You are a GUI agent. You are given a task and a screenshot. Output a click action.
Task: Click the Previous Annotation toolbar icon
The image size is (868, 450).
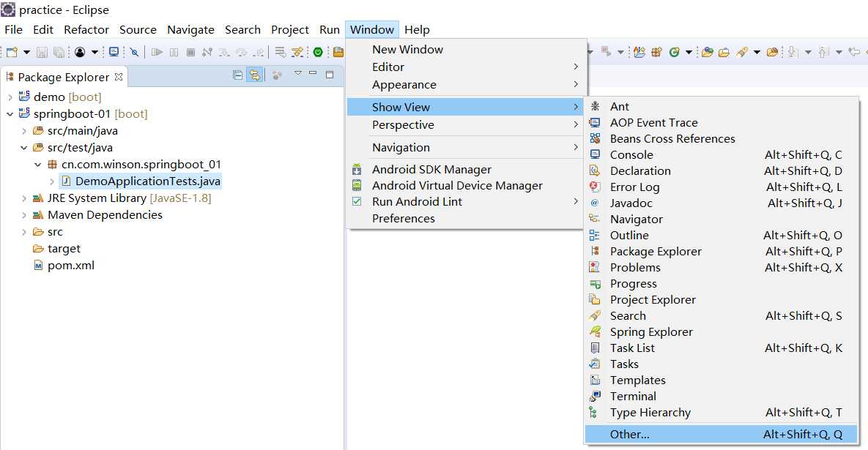tap(824, 52)
